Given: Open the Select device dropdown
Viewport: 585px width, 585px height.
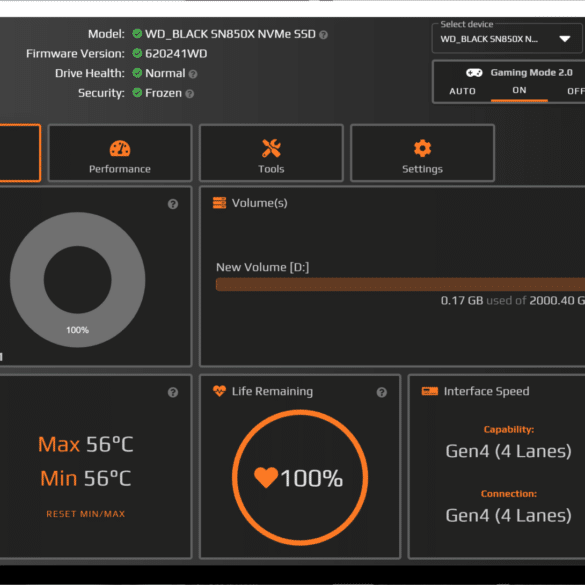Looking at the screenshot, I should click(x=508, y=38).
